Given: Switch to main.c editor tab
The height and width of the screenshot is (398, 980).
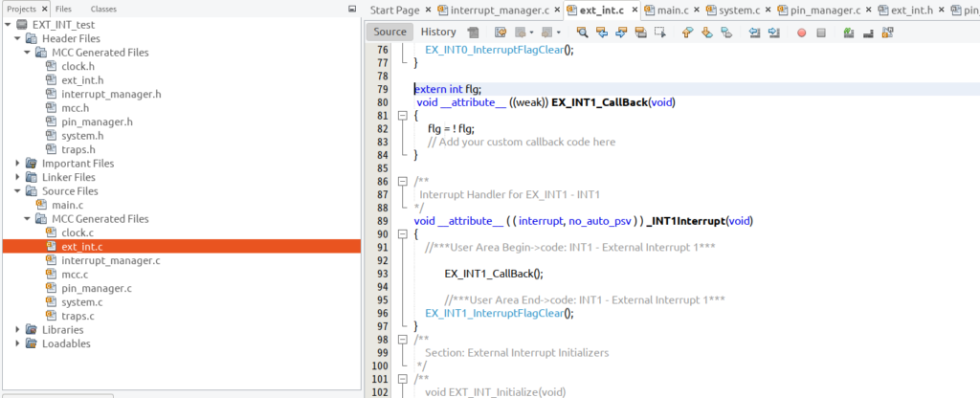Looking at the screenshot, I should point(673,10).
